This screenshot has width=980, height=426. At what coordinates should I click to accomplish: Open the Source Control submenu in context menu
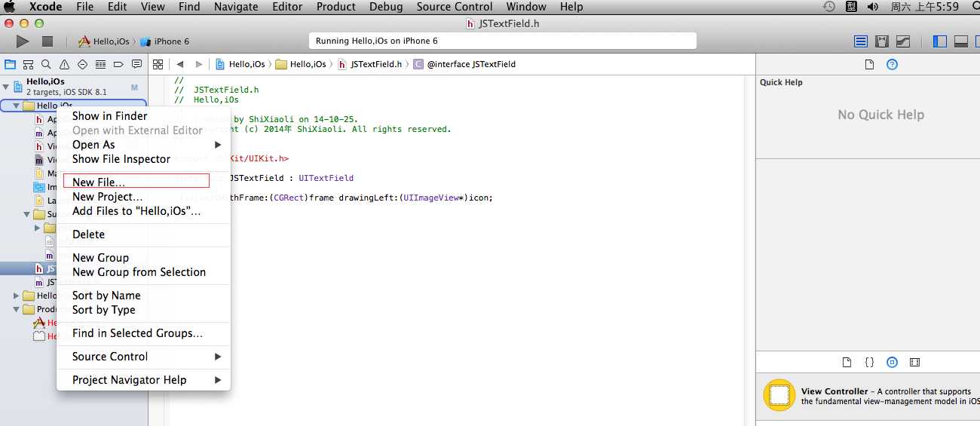pos(143,357)
